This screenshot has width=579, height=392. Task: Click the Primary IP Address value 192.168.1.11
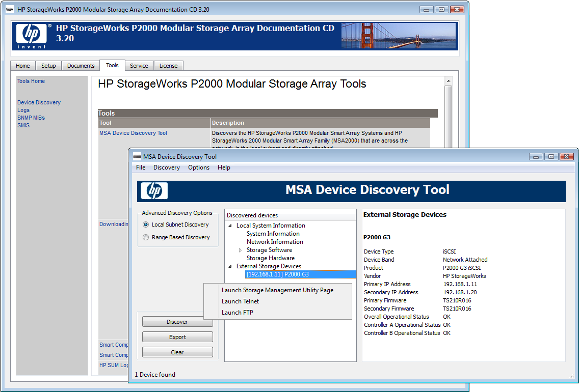(460, 284)
